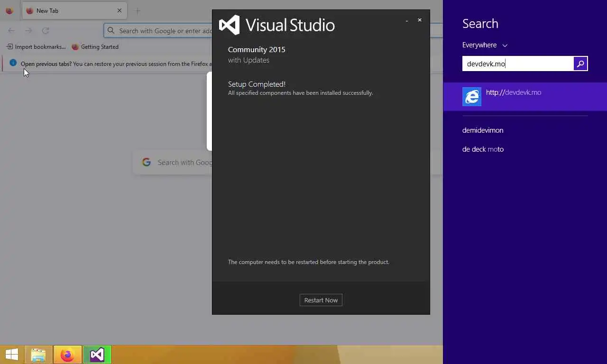607x364 pixels.
Task: Click the Firefox View icon beside the New Tab tab
Action: click(9, 10)
